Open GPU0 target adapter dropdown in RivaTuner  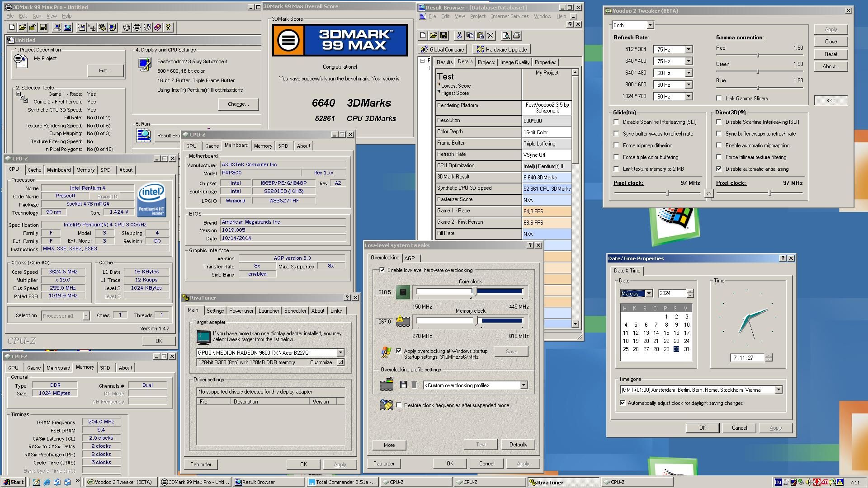[x=340, y=352]
